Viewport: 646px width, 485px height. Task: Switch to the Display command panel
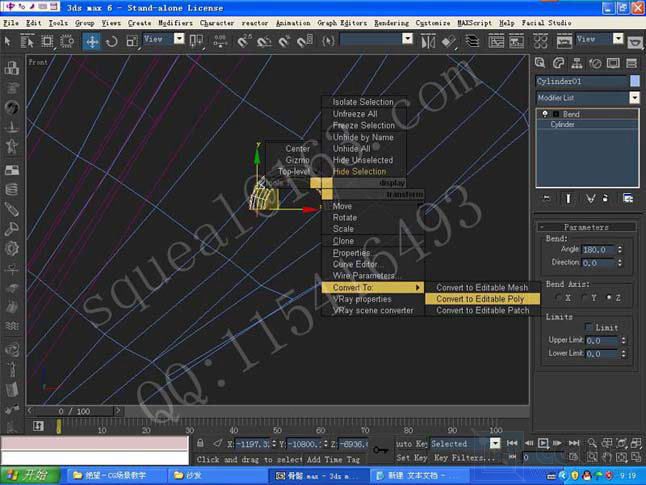pos(613,63)
